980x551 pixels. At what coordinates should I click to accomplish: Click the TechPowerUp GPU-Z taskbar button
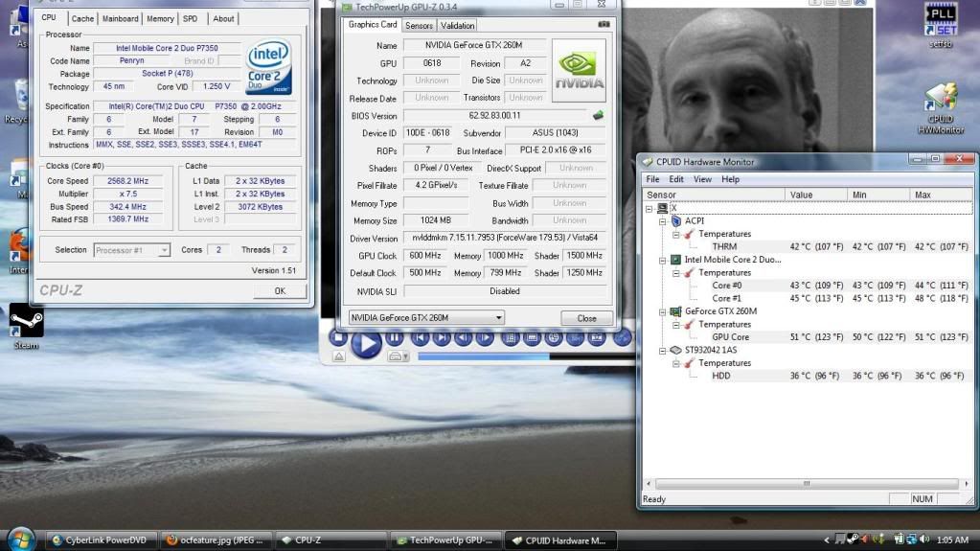click(446, 540)
